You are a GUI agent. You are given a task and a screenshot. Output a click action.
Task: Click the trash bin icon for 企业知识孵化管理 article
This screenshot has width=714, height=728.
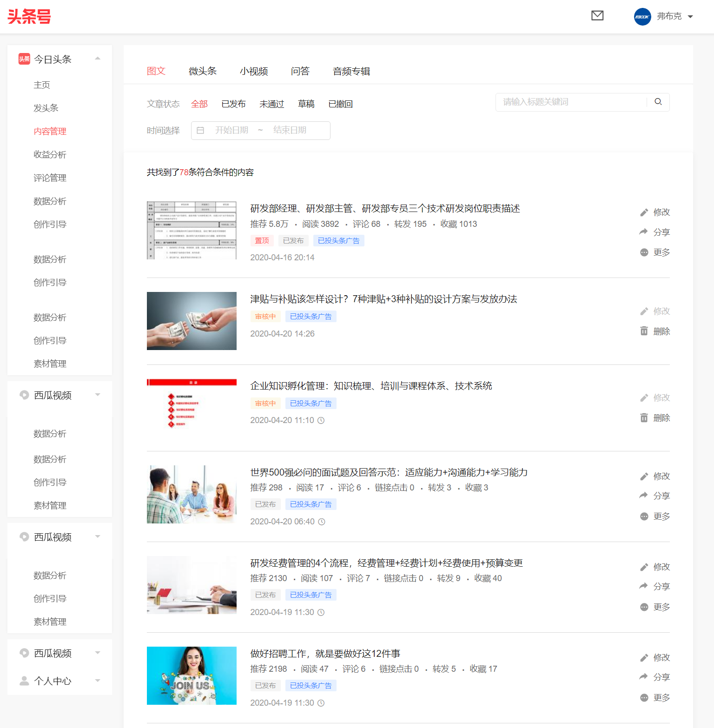tap(644, 417)
